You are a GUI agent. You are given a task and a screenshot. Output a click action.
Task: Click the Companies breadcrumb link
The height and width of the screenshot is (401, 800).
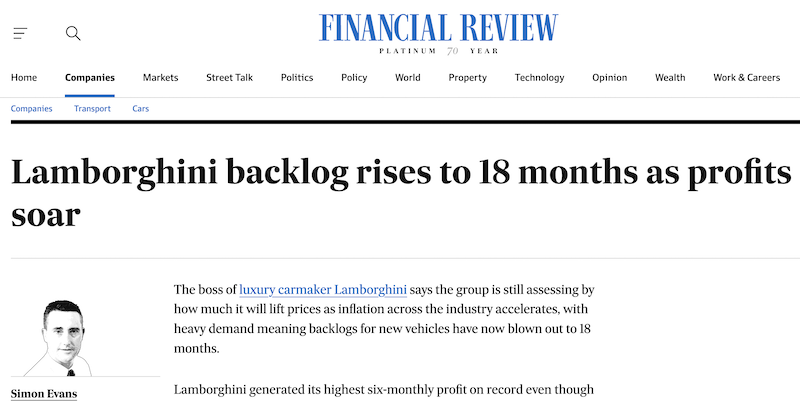pyautogui.click(x=31, y=108)
